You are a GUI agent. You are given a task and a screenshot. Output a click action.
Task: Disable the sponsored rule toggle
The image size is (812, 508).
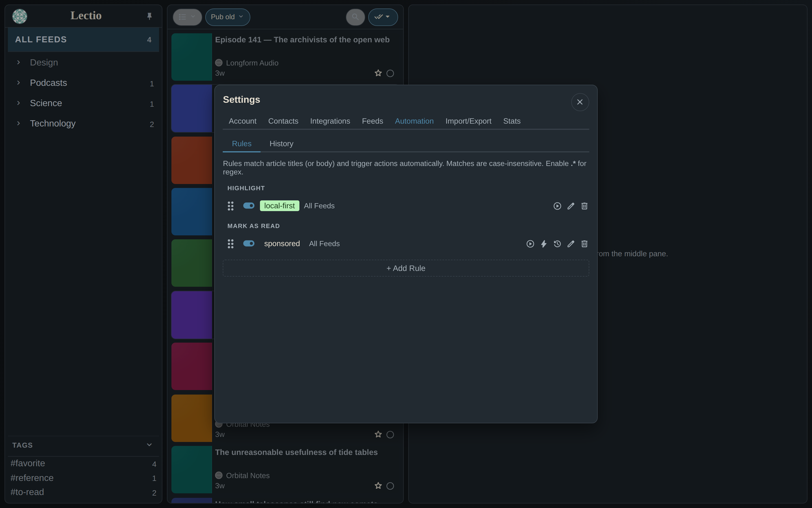click(x=249, y=244)
